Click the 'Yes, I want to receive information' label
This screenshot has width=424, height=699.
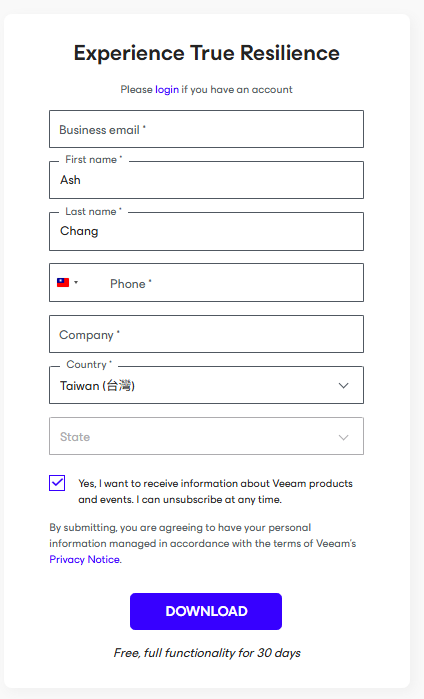point(215,491)
